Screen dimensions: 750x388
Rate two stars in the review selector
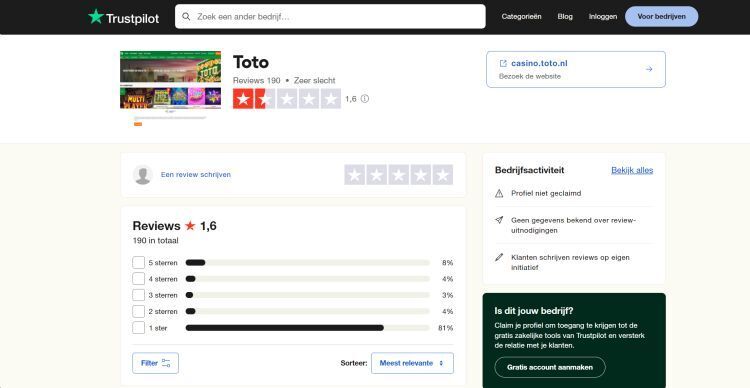point(376,175)
